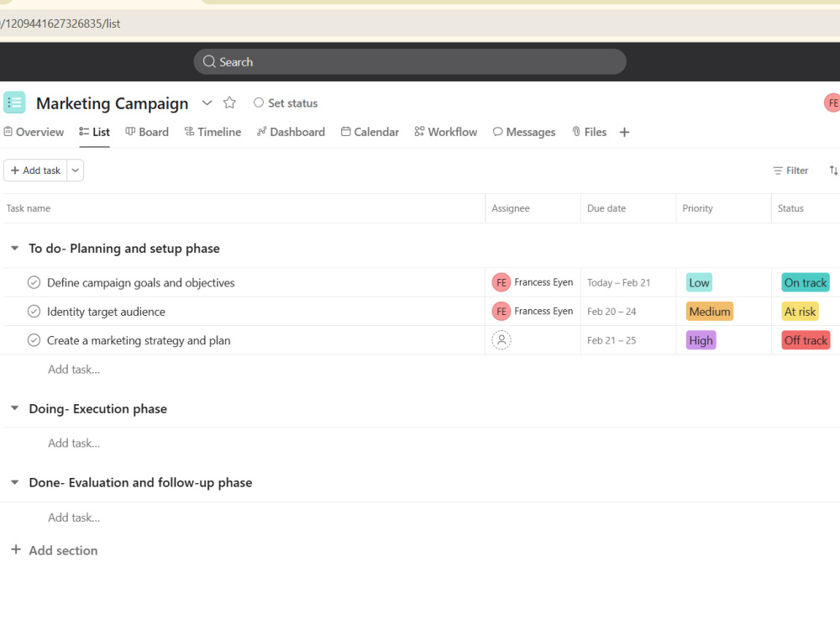The height and width of the screenshot is (630, 840).
Task: Open the Messages tab
Action: 524,132
